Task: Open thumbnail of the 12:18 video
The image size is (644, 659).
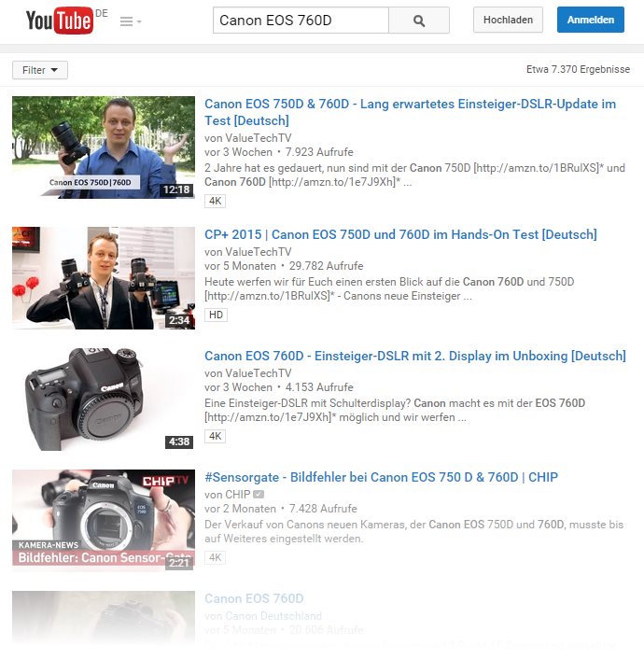Action: click(104, 147)
